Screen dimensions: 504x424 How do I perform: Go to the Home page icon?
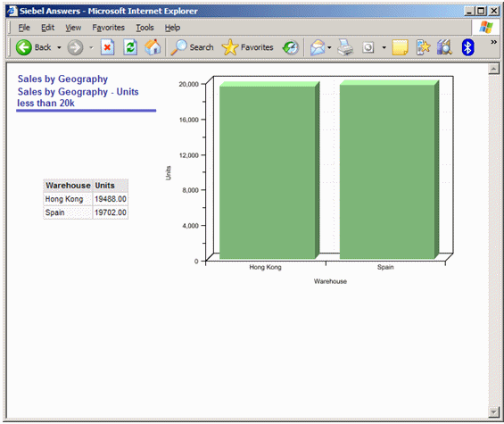tap(153, 47)
